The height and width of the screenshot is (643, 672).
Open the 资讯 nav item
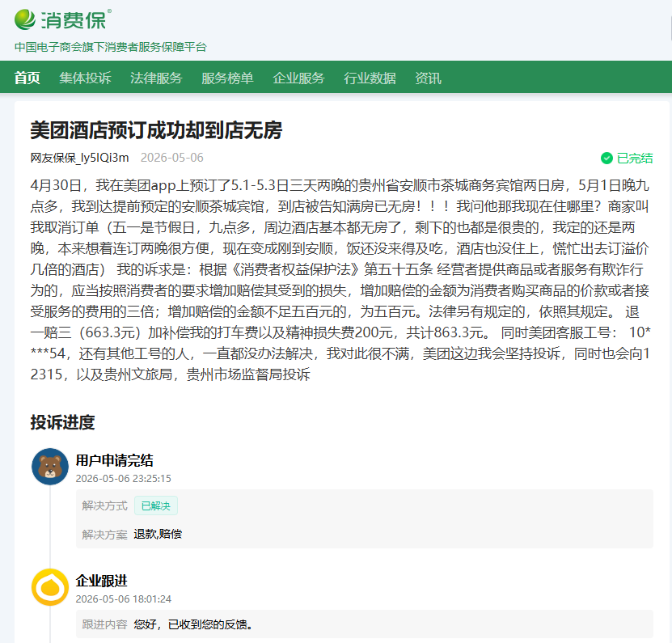tap(428, 78)
